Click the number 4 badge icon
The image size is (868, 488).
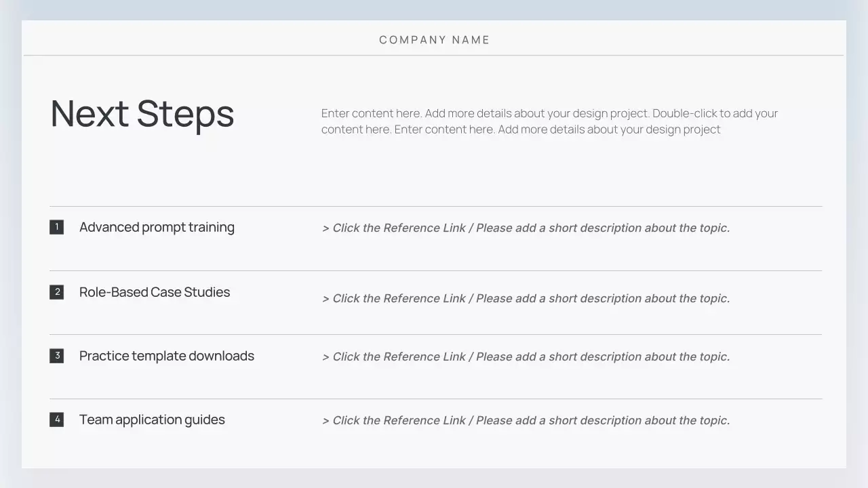pyautogui.click(x=57, y=420)
